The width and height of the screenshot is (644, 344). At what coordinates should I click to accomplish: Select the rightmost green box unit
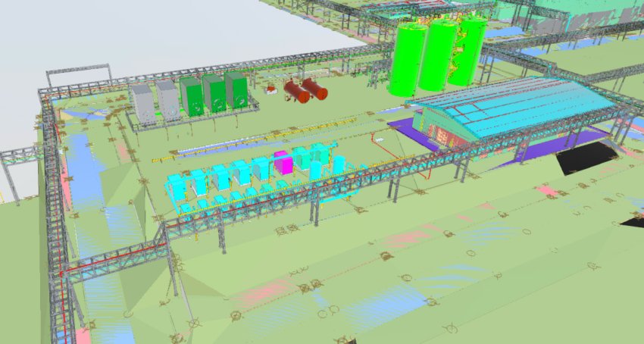[236, 89]
